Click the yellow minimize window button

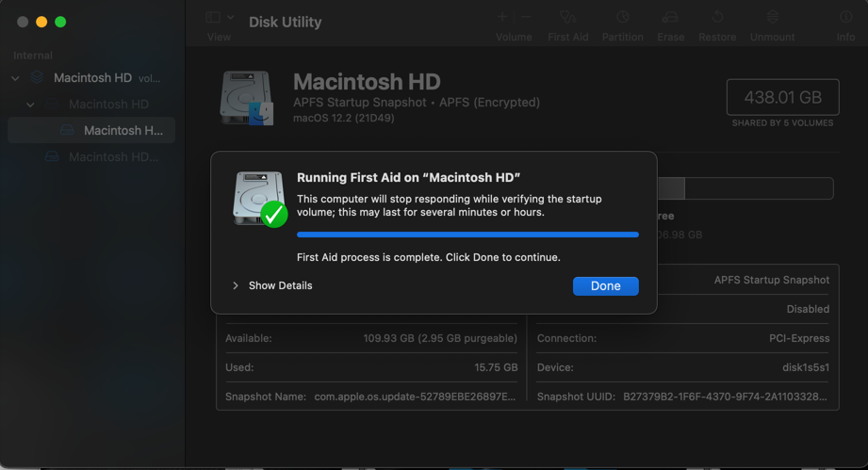(x=41, y=22)
